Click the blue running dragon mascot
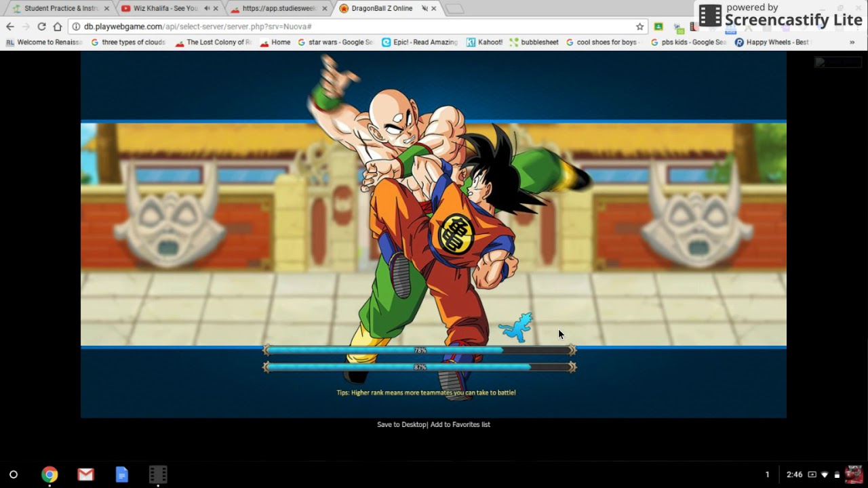 click(x=516, y=327)
